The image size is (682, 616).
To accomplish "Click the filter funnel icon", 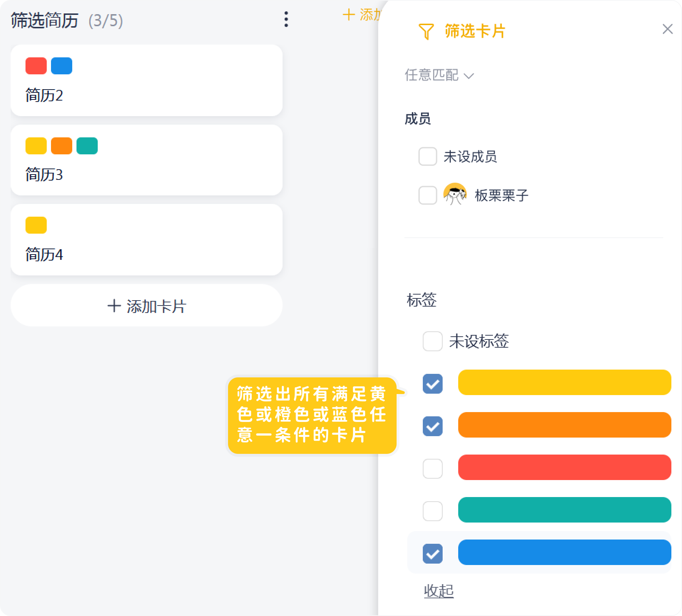I will pos(426,32).
